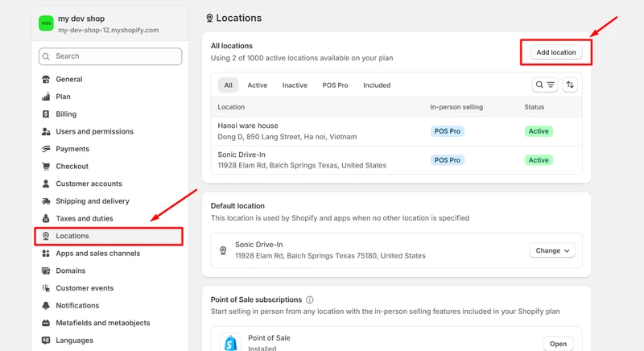The height and width of the screenshot is (351, 644).
Task: Click the General store icon in sidebar
Action: 46,79
